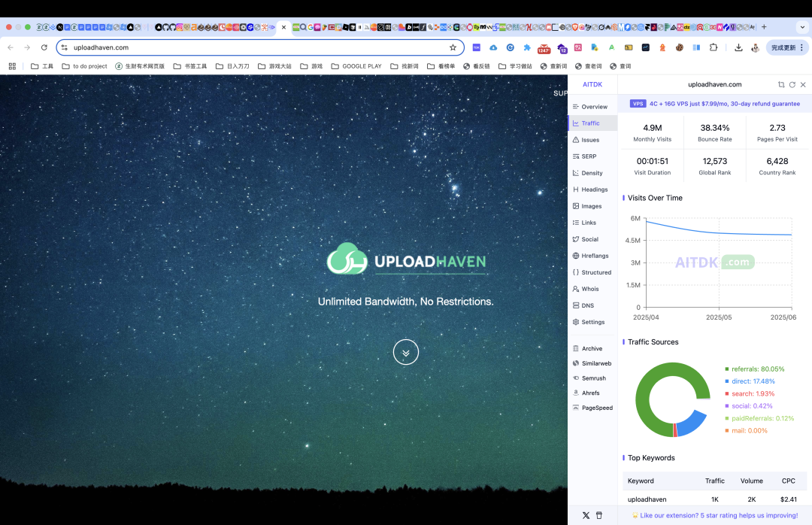Open the to do project bookmarks folder
Image resolution: width=812 pixels, height=525 pixels.
[84, 66]
